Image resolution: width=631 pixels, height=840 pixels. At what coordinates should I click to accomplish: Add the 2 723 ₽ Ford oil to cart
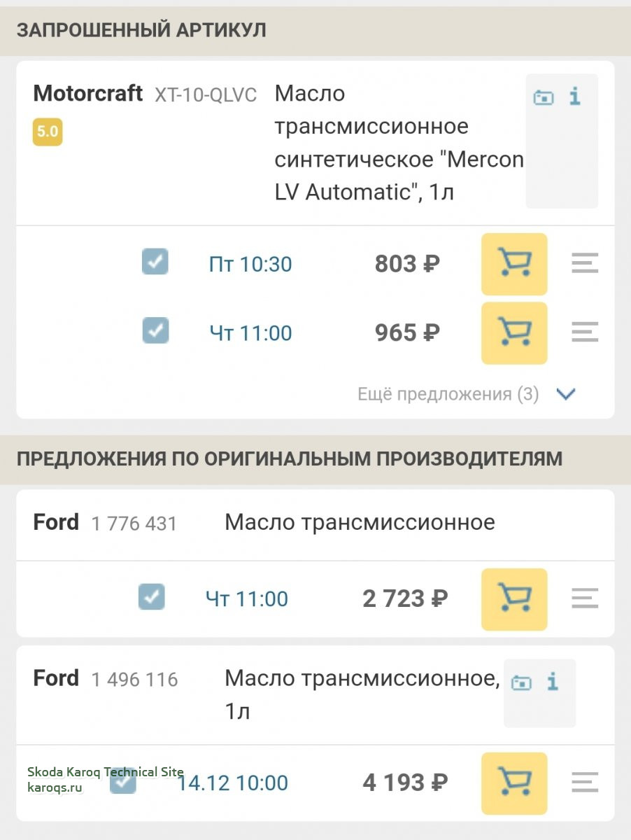514,598
